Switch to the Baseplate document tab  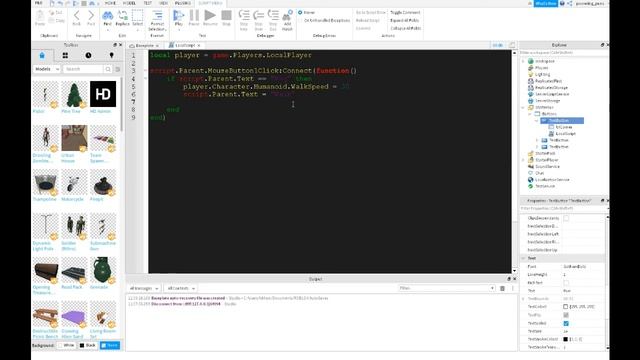(x=144, y=46)
